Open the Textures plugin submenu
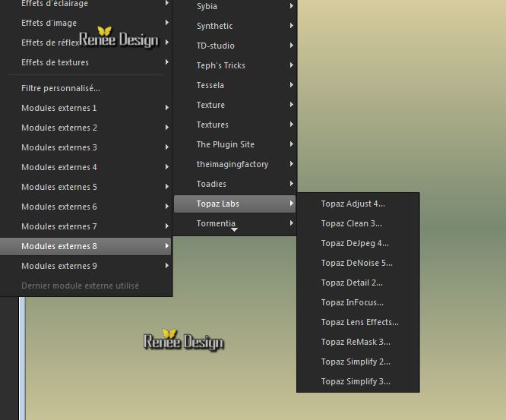 [x=235, y=125]
